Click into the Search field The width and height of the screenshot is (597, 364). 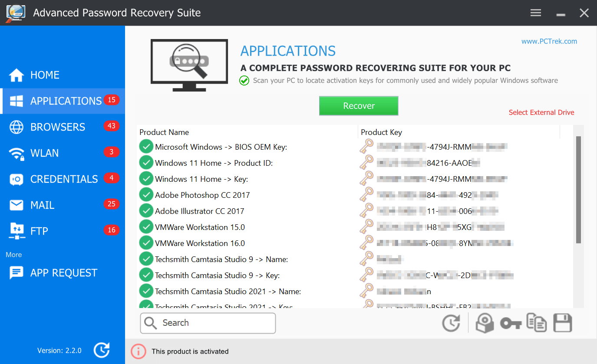point(208,323)
